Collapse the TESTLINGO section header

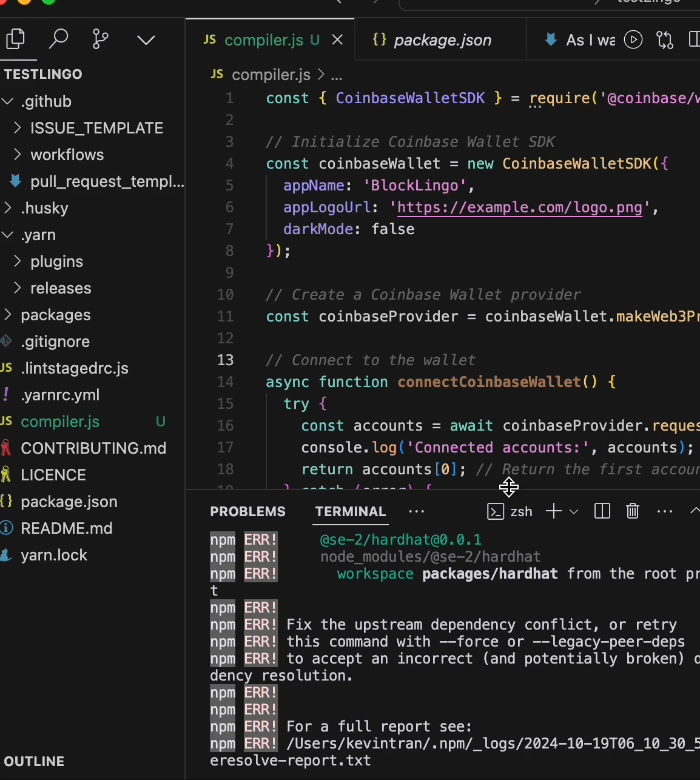[x=92, y=74]
